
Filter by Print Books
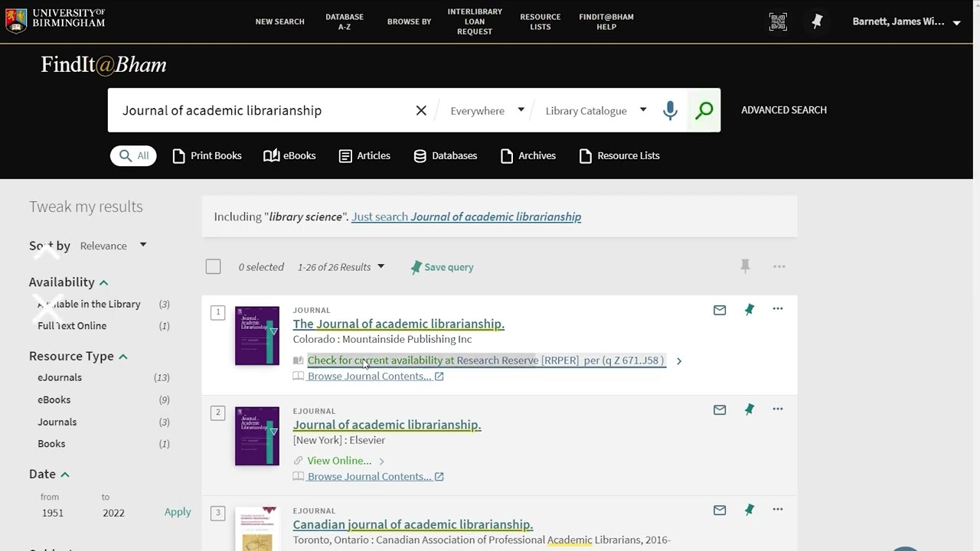tap(207, 155)
